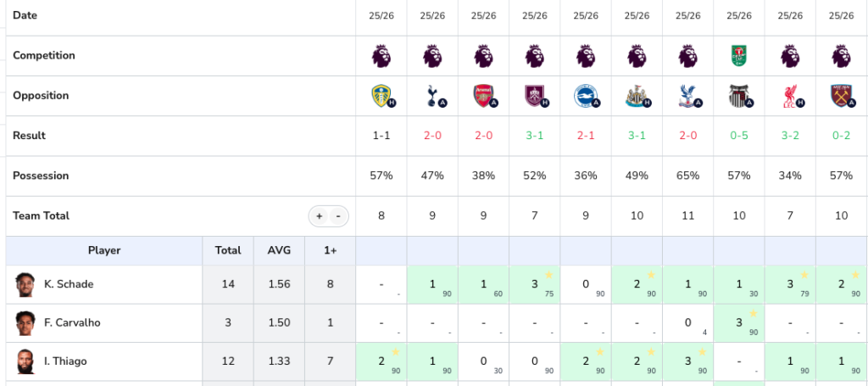Screen dimensions: 868x386
Task: Select the West Ham opposition badge
Action: (x=840, y=96)
